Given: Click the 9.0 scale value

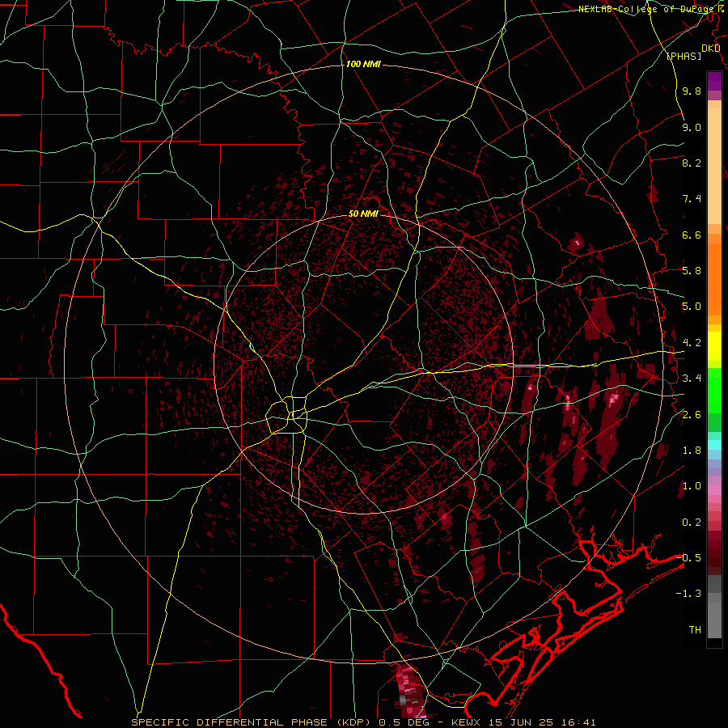Looking at the screenshot, I should point(692,127).
